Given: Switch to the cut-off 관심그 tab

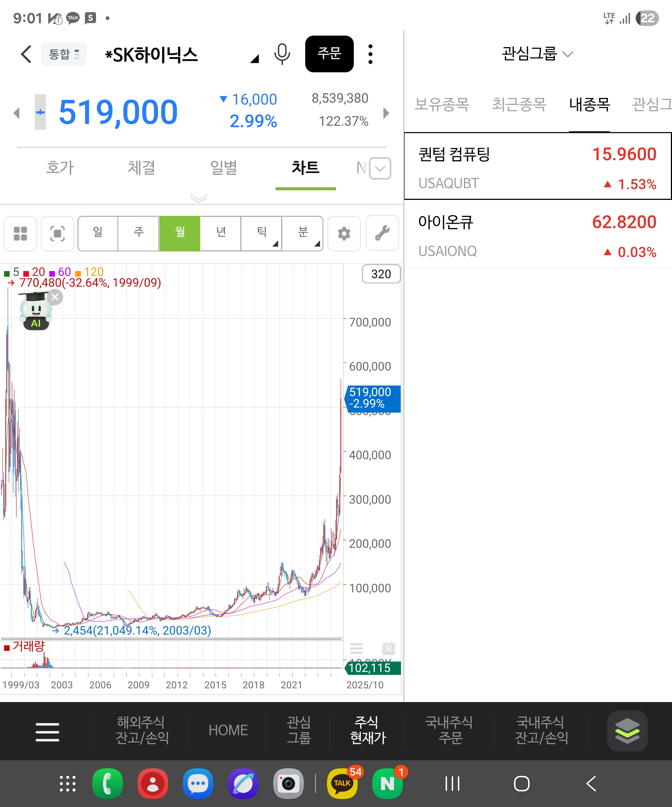Looking at the screenshot, I should [x=652, y=104].
